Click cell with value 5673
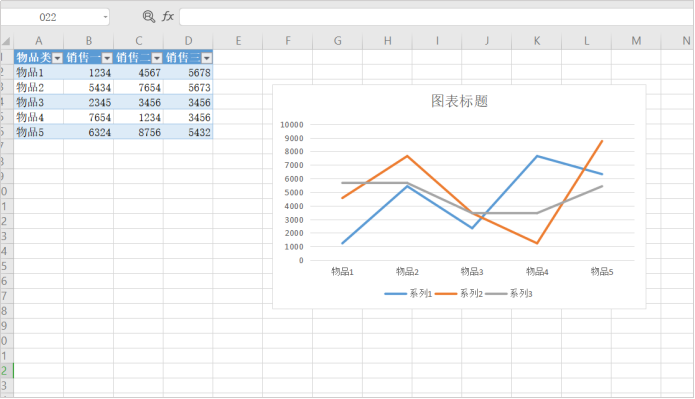This screenshot has height=399, width=695. click(188, 87)
